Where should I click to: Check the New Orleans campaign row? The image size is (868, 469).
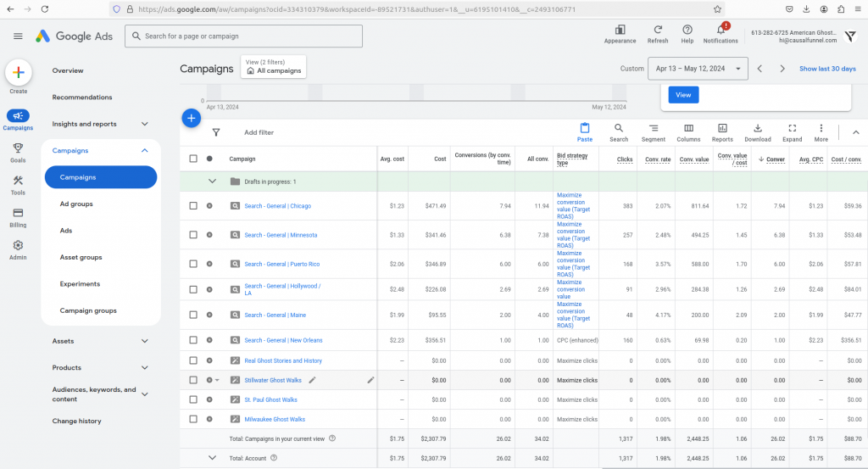click(x=193, y=340)
